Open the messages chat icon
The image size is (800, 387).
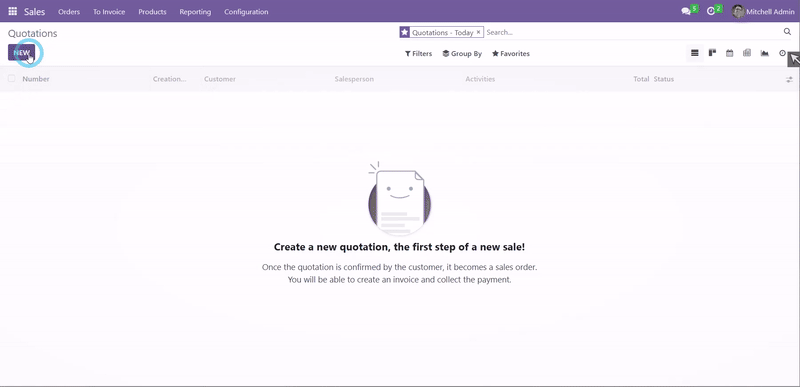click(x=686, y=11)
